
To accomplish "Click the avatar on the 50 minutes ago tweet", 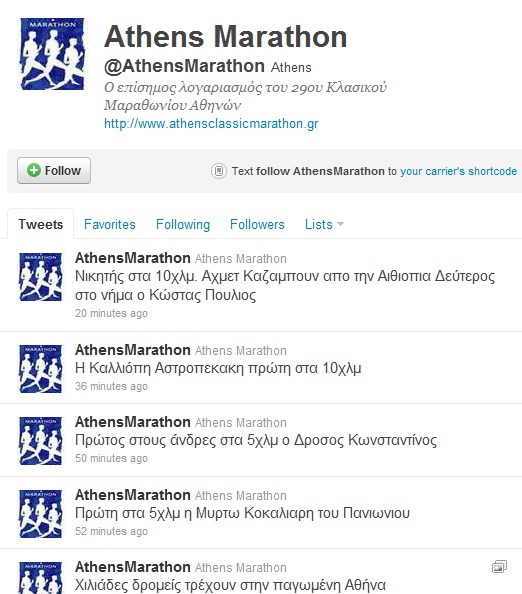I will (x=41, y=441).
